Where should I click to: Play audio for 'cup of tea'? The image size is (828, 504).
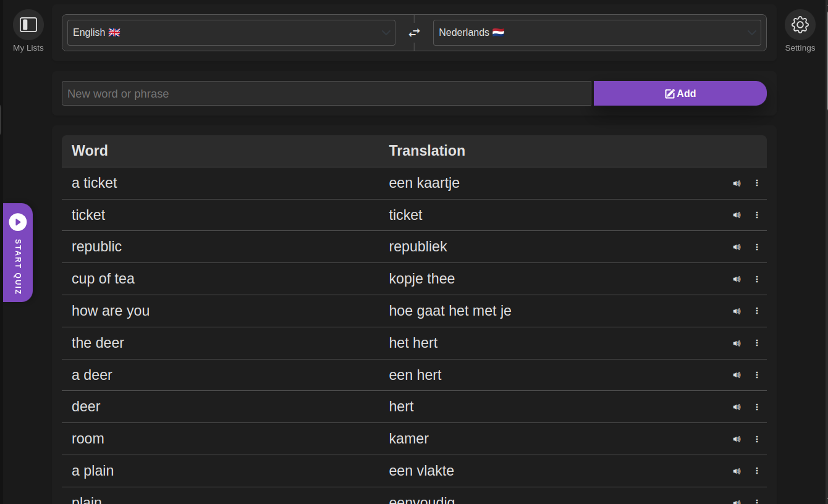click(x=737, y=279)
